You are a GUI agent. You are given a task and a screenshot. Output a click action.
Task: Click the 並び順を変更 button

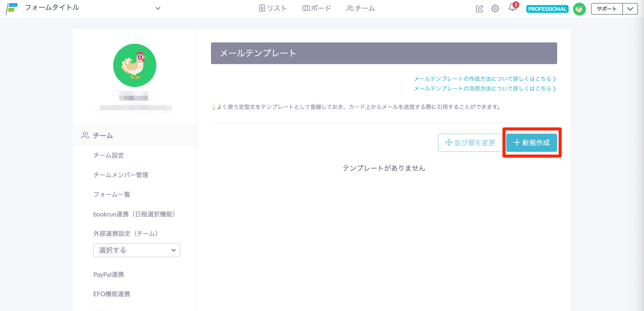click(470, 143)
